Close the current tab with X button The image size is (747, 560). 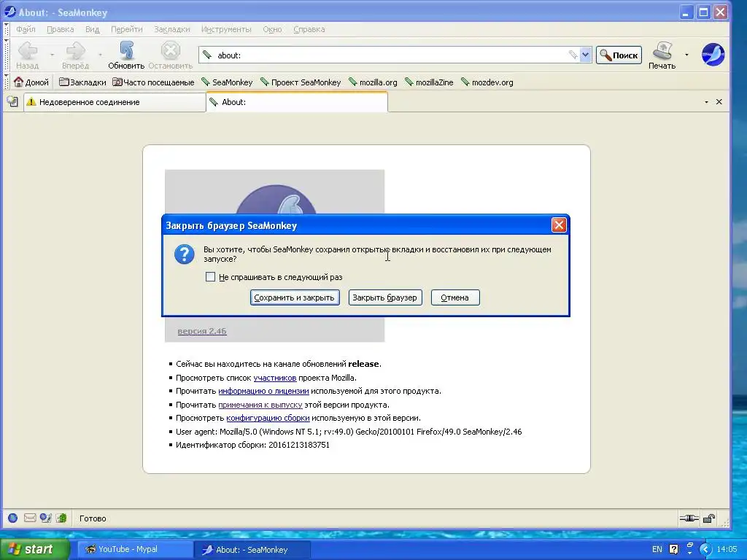coord(719,102)
